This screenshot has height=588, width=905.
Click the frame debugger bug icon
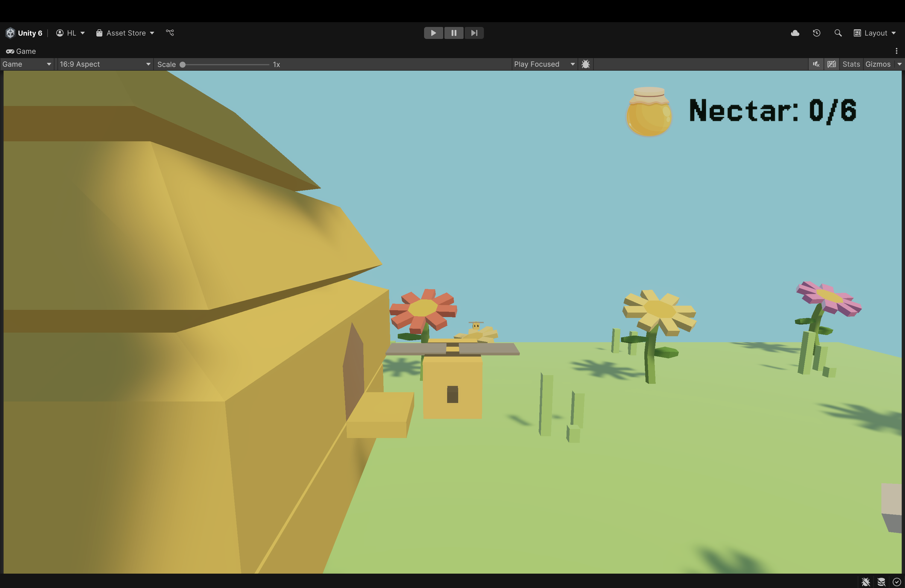pos(586,64)
